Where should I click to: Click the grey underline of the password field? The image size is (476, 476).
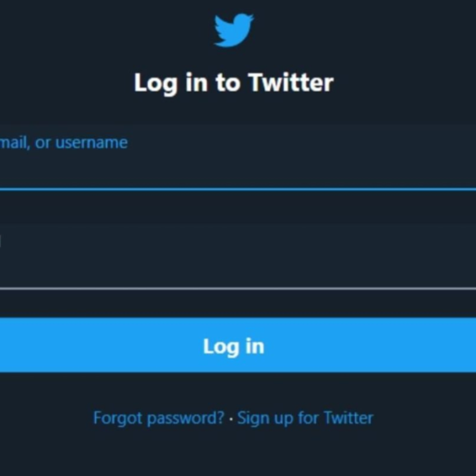point(238,289)
